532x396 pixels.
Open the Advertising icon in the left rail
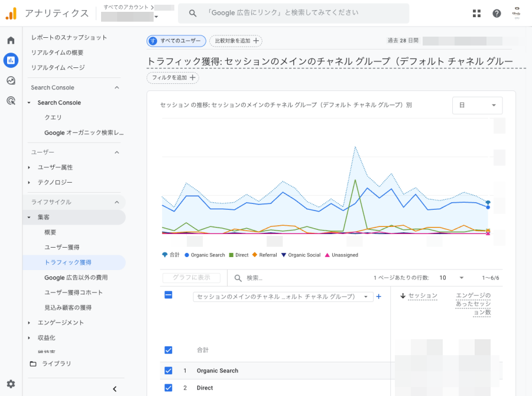click(x=11, y=100)
